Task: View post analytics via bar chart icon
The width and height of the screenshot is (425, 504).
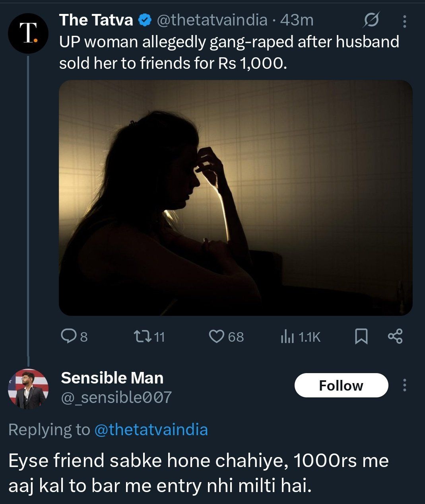Action: tap(287, 337)
